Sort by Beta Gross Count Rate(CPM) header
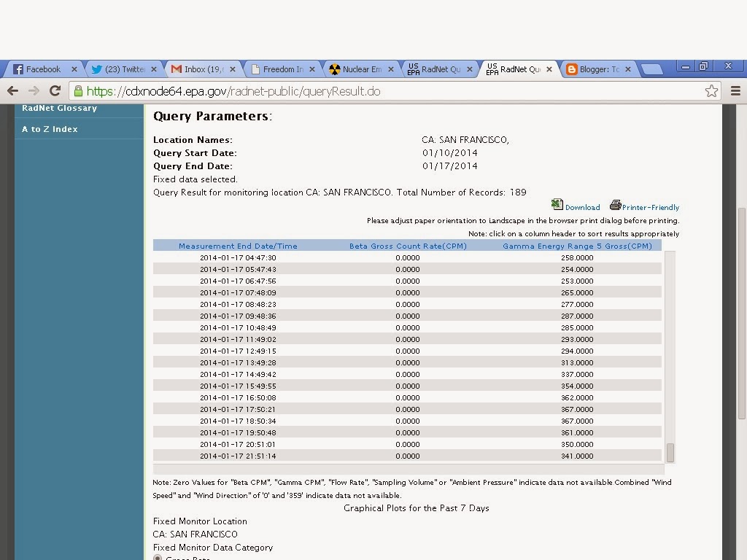Viewport: 747px width, 560px height. 408,246
